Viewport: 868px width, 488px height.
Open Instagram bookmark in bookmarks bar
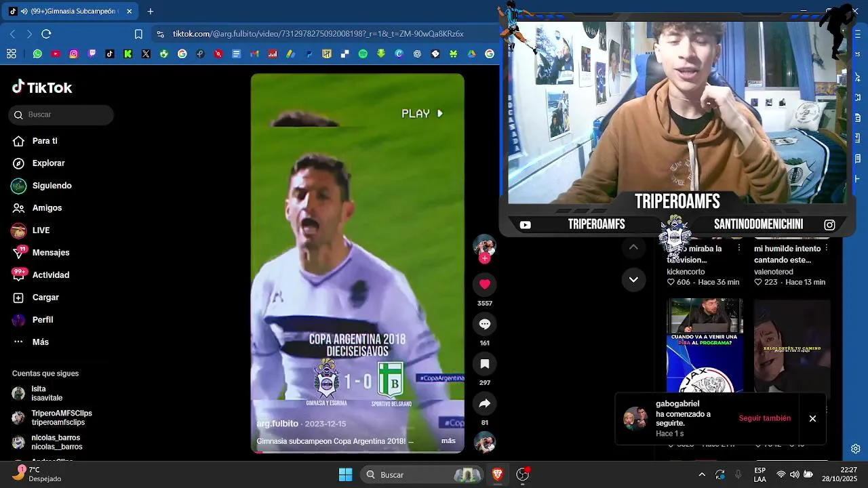pos(74,54)
